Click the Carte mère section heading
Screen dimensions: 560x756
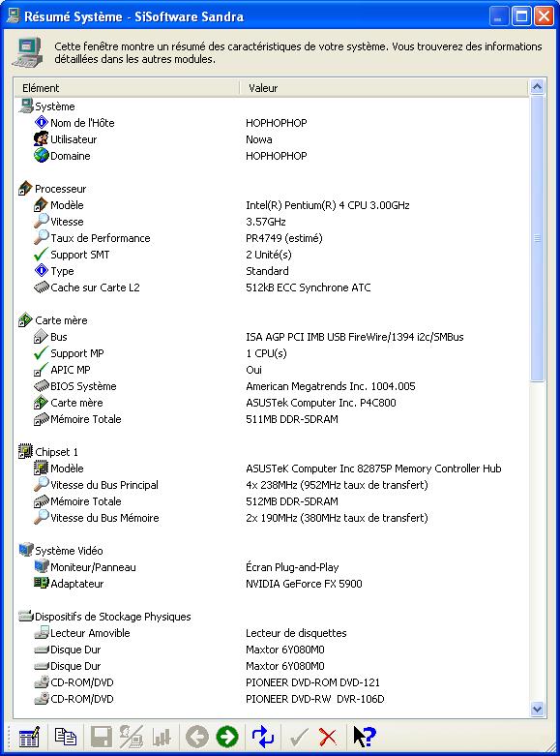pyautogui.click(x=61, y=320)
